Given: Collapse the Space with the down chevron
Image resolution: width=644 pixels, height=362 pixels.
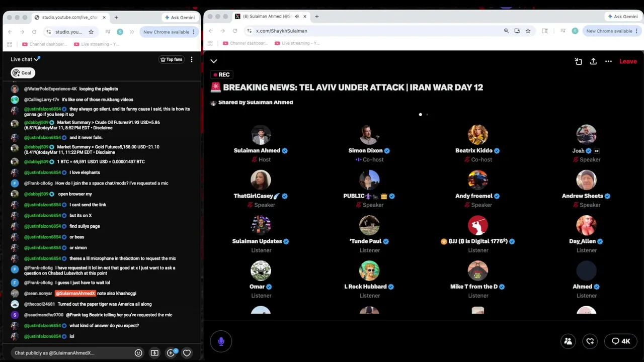Looking at the screenshot, I should click(214, 61).
